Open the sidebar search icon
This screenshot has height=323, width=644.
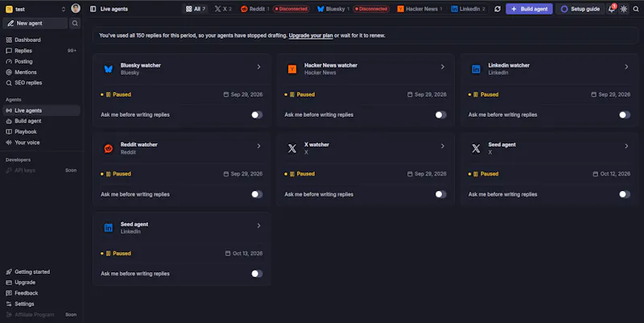tap(75, 23)
